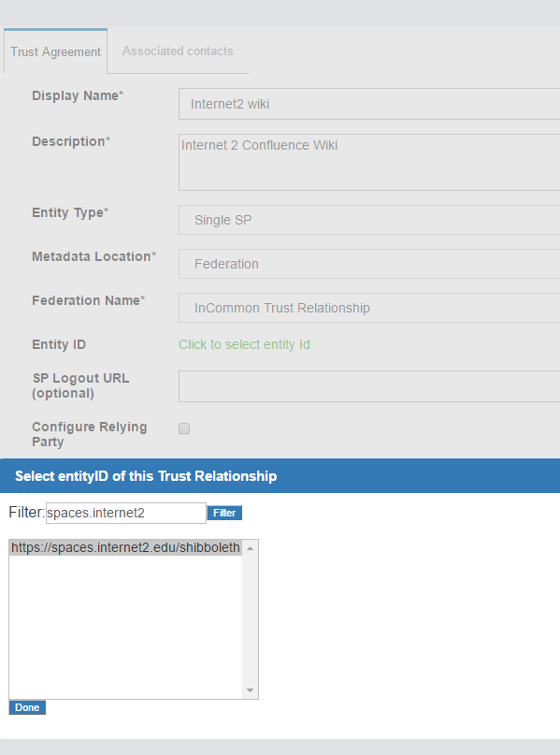
Task: Click the Done button
Action: [27, 707]
